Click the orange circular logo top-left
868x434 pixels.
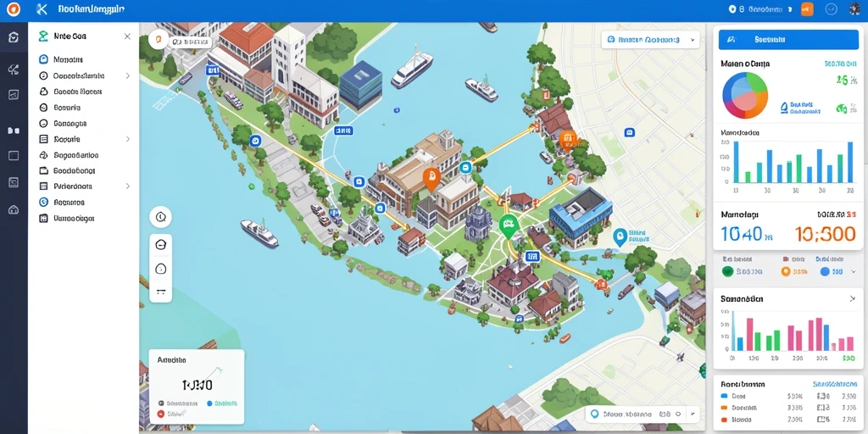coord(12,8)
